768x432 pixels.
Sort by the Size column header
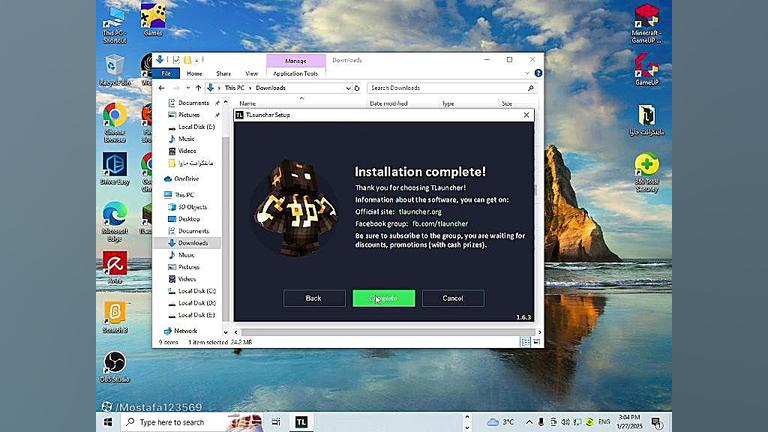tap(507, 104)
